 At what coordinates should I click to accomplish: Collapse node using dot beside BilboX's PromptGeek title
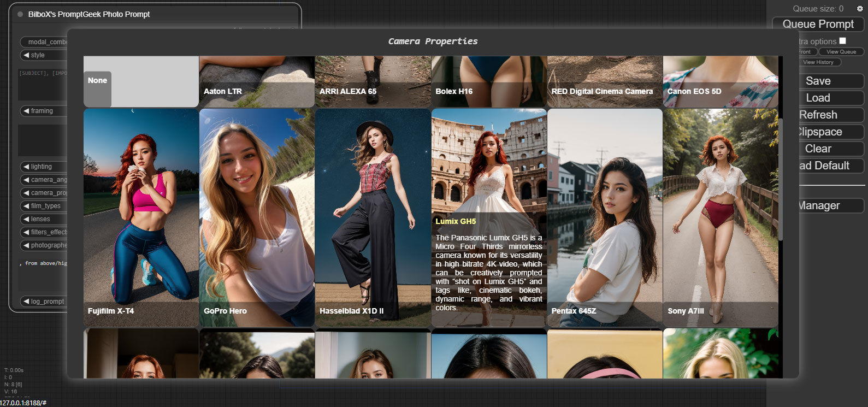(x=20, y=14)
